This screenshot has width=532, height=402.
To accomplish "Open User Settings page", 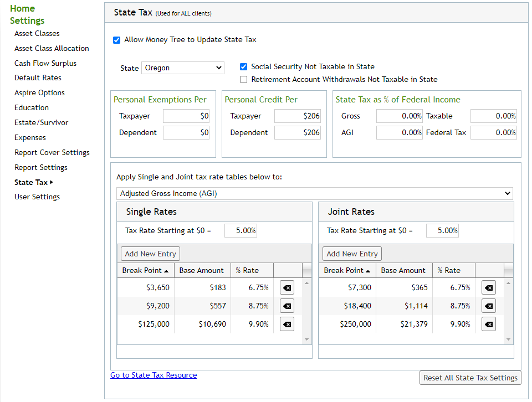I will (x=37, y=197).
